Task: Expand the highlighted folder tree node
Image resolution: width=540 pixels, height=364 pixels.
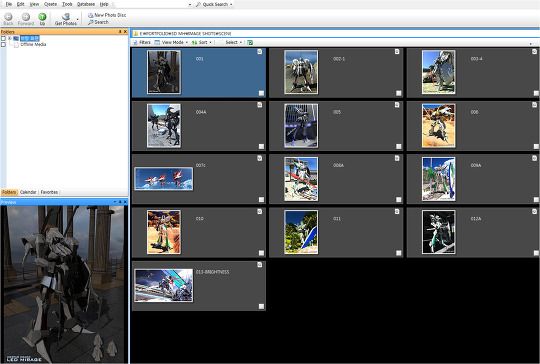Action: (10, 38)
